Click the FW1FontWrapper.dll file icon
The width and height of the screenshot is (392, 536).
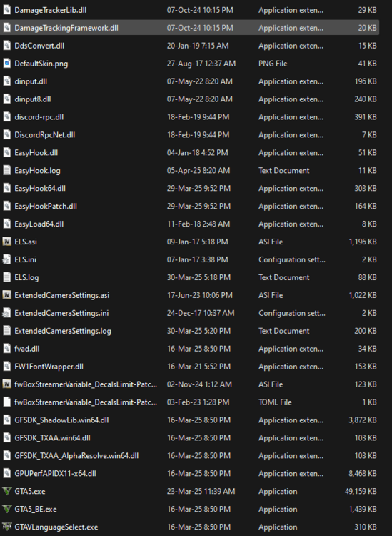point(6,367)
